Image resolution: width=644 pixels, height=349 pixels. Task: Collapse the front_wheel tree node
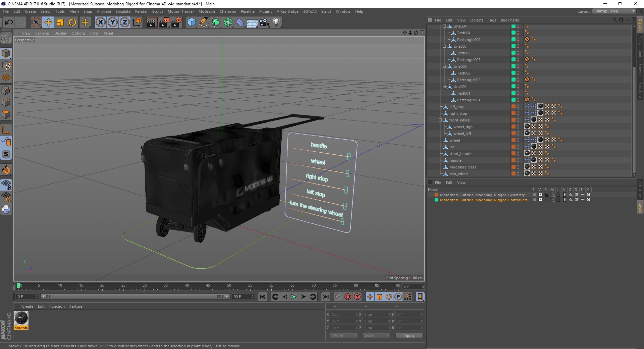tap(440, 120)
